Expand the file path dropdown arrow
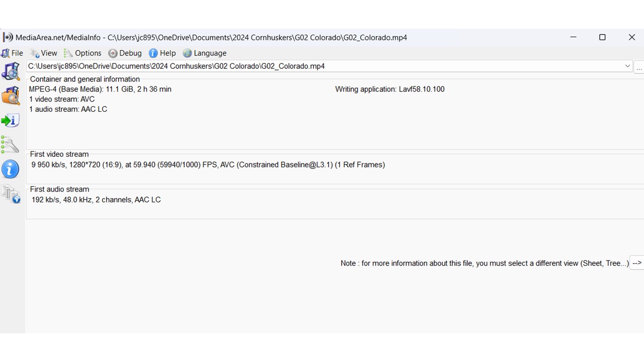 click(627, 66)
